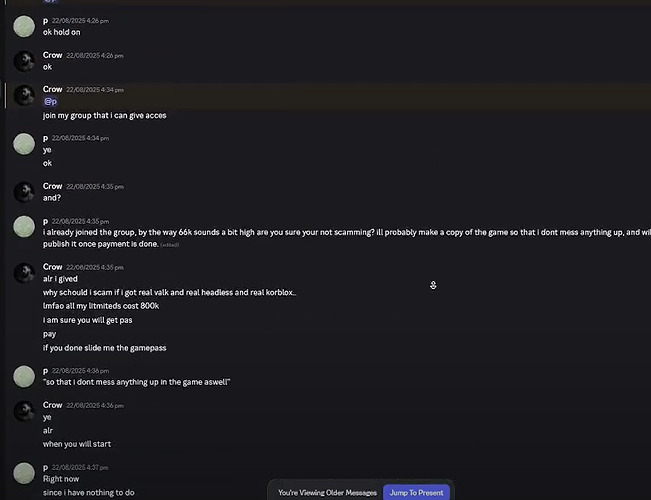
Task: Click username p above "i already joined the group"
Action: [45, 221]
